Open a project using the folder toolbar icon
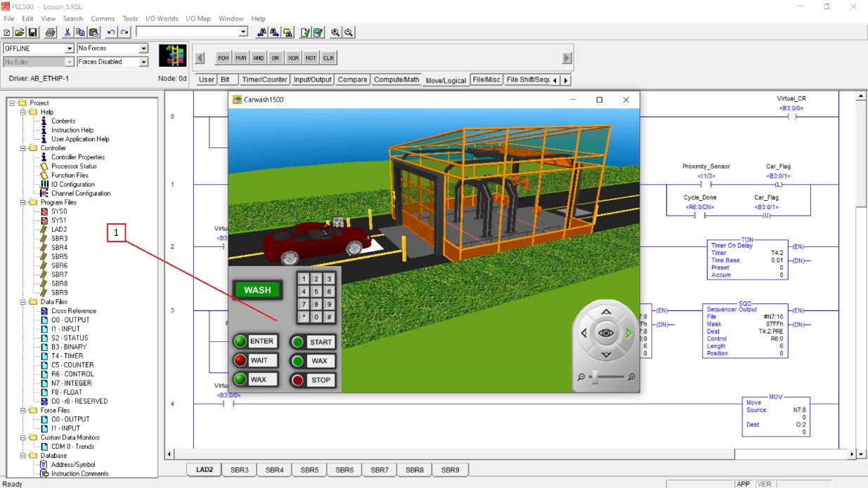 [x=20, y=32]
